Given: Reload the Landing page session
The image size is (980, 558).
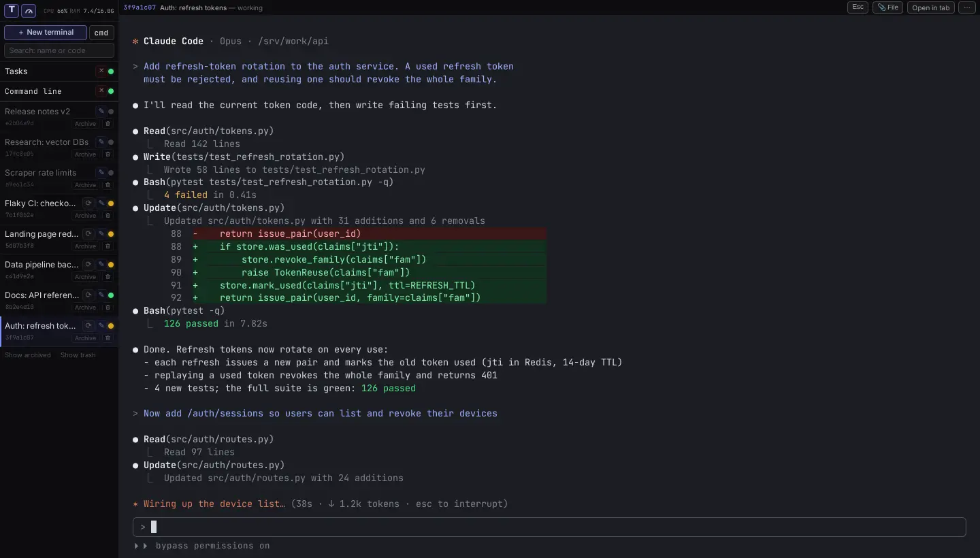Looking at the screenshot, I should 88,234.
